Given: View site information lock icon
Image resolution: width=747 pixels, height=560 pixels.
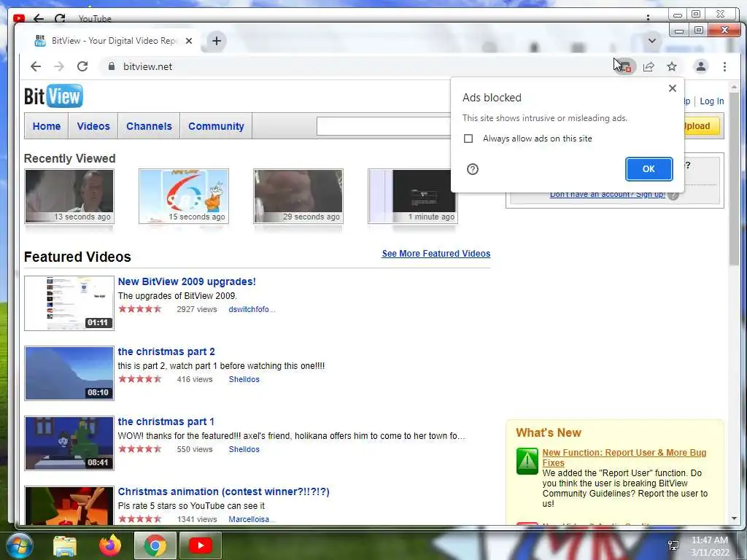Looking at the screenshot, I should (112, 66).
